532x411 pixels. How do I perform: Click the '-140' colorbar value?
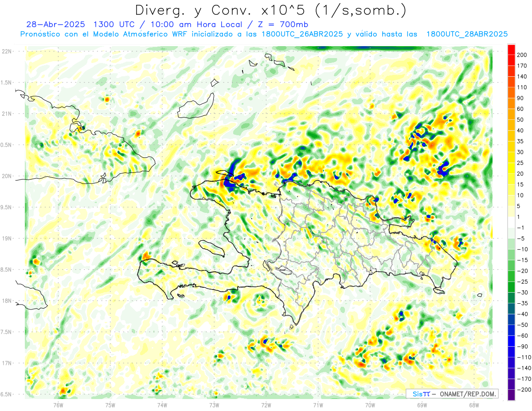[x=523, y=368]
